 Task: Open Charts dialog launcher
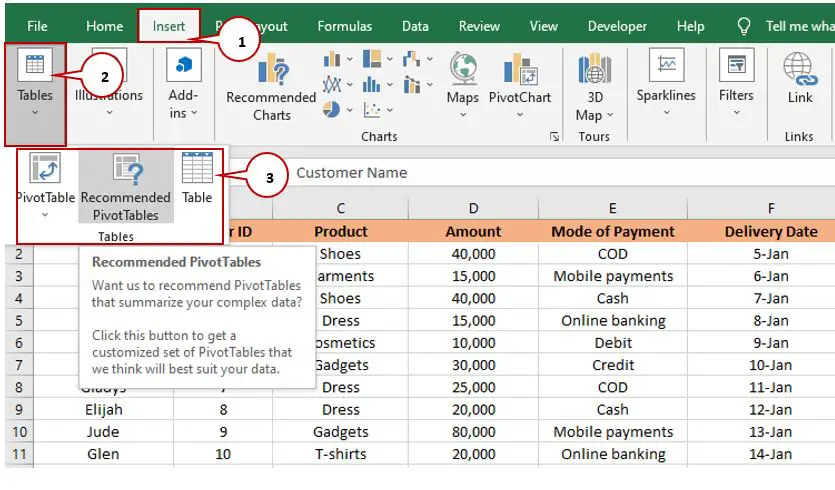pyautogui.click(x=554, y=137)
